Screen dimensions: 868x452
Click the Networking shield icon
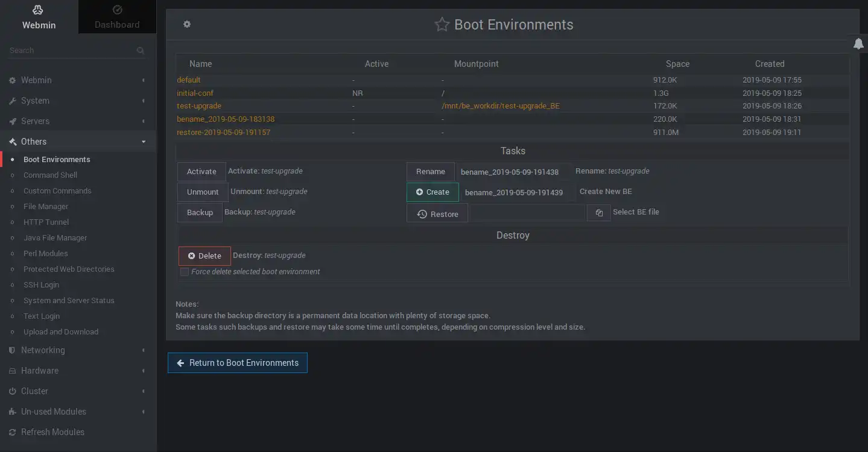[12, 350]
